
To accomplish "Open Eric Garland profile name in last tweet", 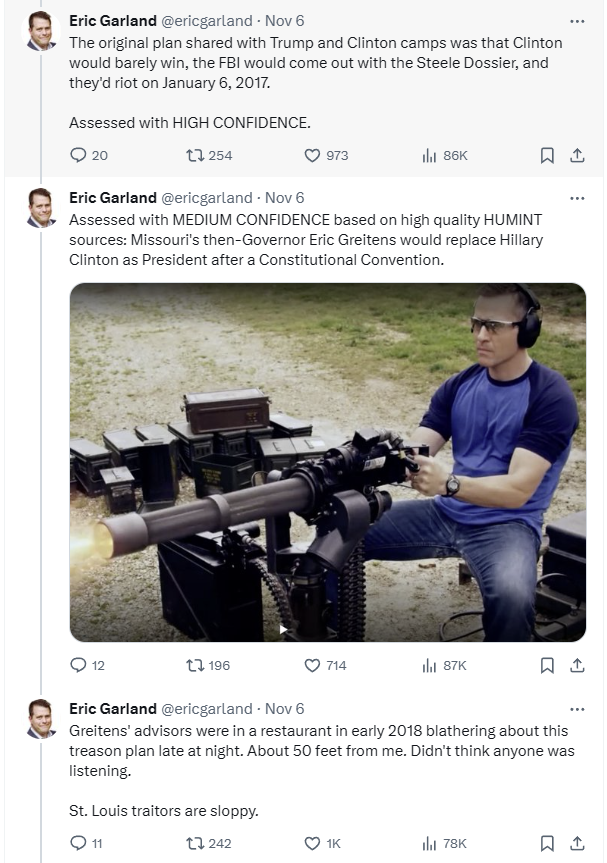I will click(113, 709).
